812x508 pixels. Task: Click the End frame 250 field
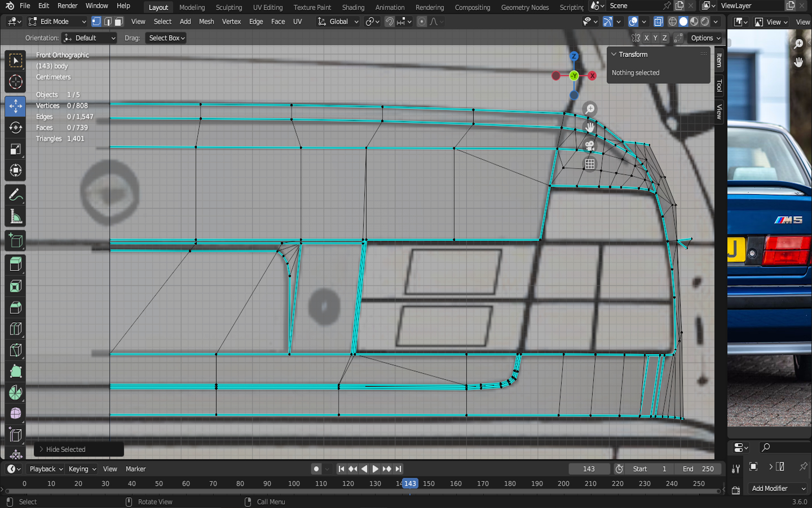[698, 469]
